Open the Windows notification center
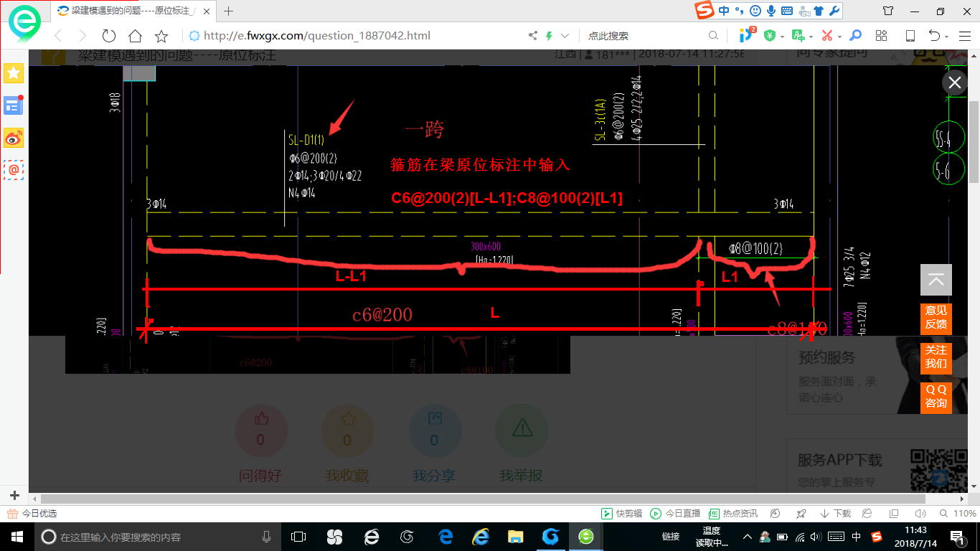This screenshot has width=980, height=551. [x=958, y=537]
